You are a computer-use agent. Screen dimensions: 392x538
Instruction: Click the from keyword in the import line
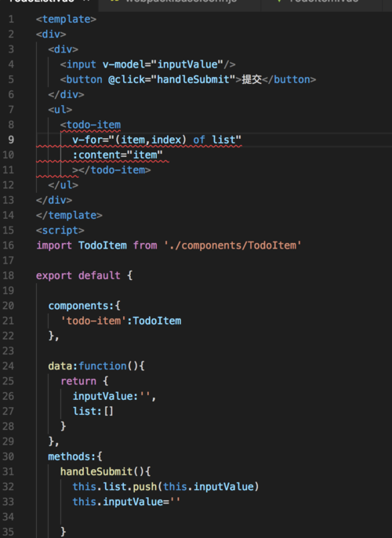(x=145, y=245)
